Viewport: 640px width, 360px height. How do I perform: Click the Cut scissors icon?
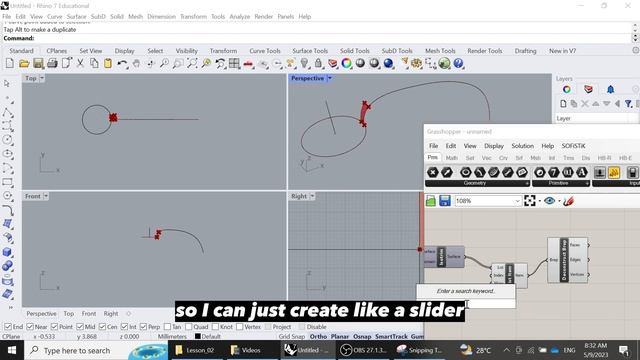click(x=80, y=63)
